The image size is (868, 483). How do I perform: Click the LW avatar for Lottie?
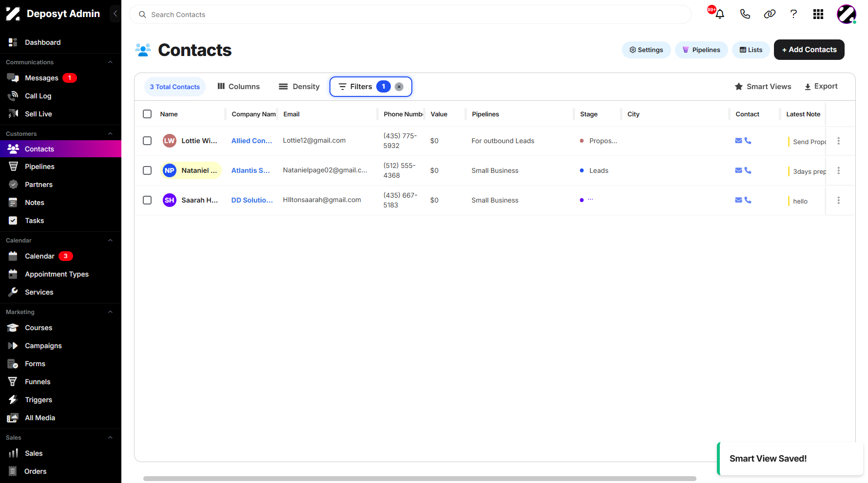tap(169, 141)
